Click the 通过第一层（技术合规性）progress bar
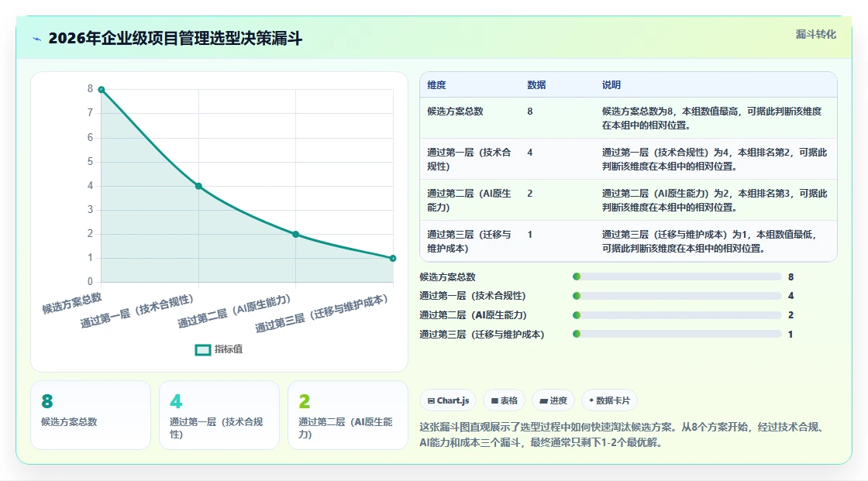Screen dimensions: 868x481 click(x=677, y=296)
